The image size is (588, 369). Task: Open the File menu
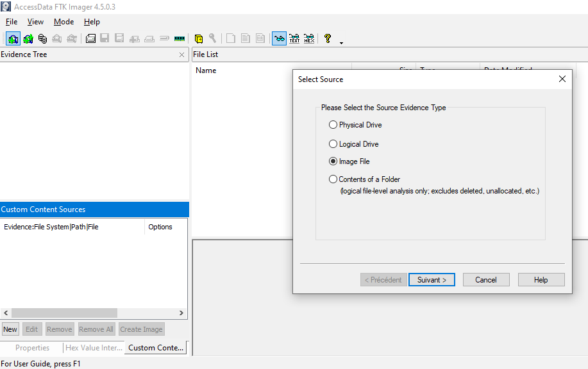[x=12, y=22]
